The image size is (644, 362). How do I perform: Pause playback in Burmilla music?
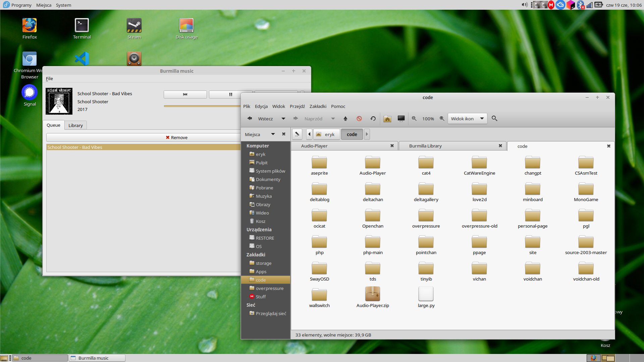(230, 95)
